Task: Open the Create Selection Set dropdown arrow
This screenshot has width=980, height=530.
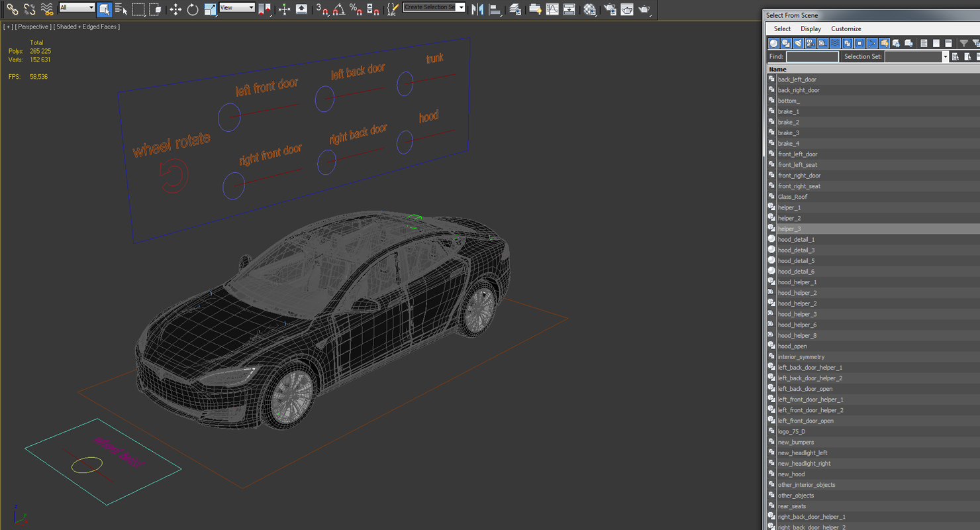Action: point(461,7)
